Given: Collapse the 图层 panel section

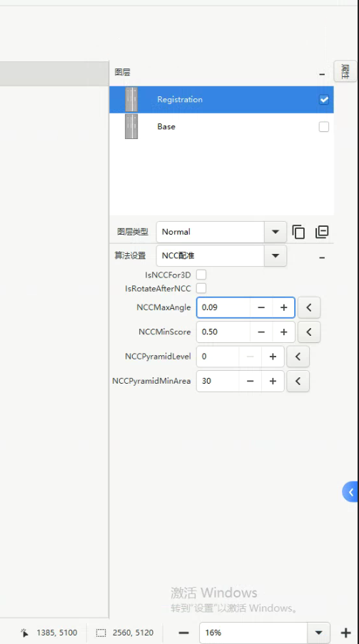Looking at the screenshot, I should coord(322,74).
